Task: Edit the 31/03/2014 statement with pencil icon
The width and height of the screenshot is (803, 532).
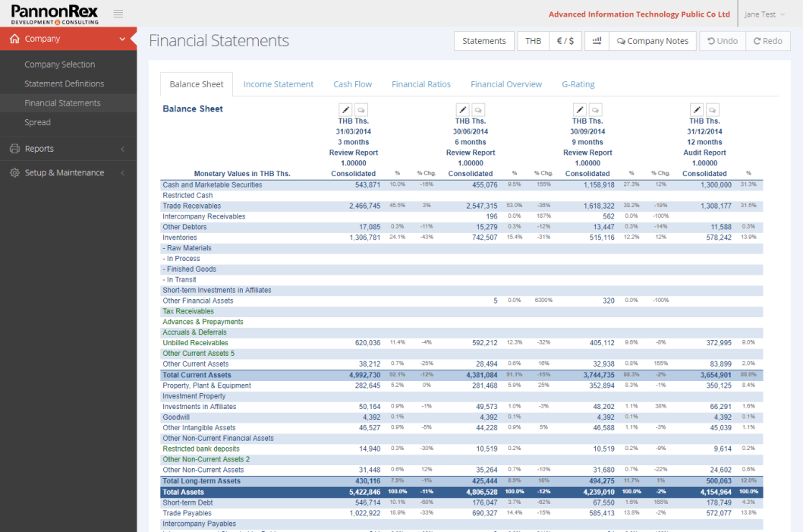Action: pyautogui.click(x=345, y=109)
